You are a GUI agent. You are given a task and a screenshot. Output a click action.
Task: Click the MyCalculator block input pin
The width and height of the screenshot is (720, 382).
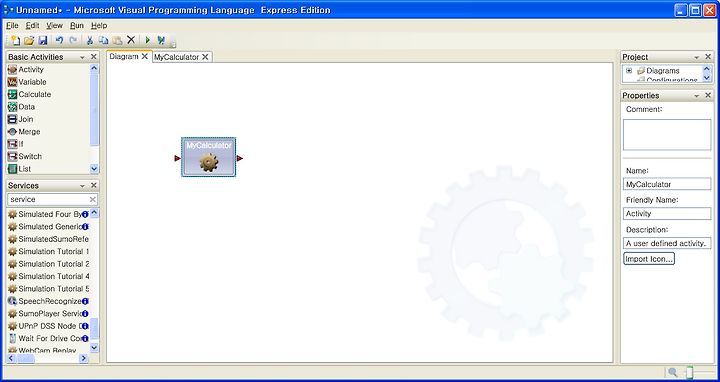(178, 158)
